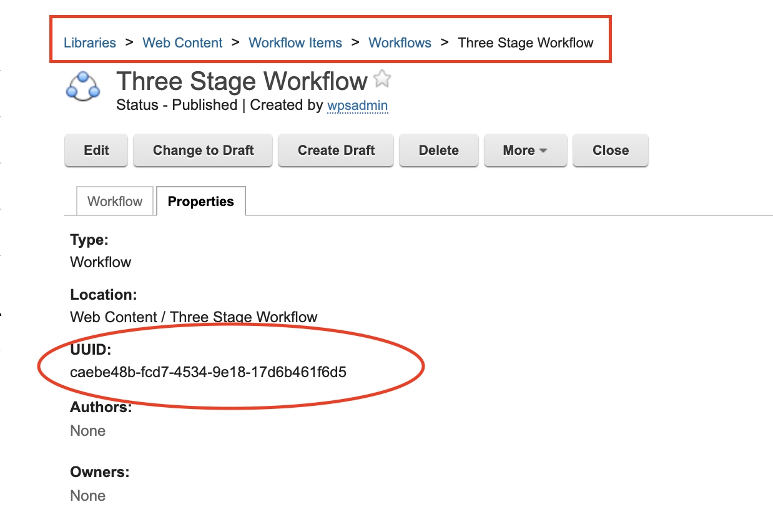
Task: Open the wpsadmin creator profile link
Action: (x=357, y=106)
